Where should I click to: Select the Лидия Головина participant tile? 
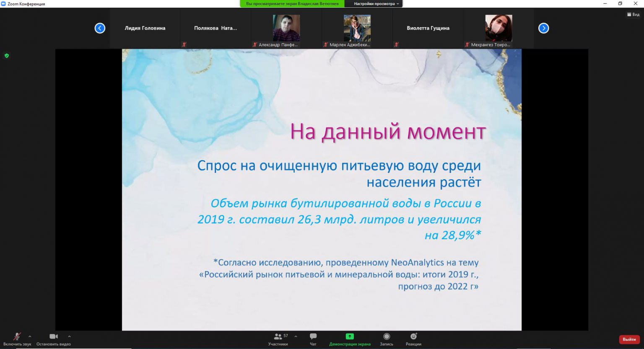click(145, 28)
